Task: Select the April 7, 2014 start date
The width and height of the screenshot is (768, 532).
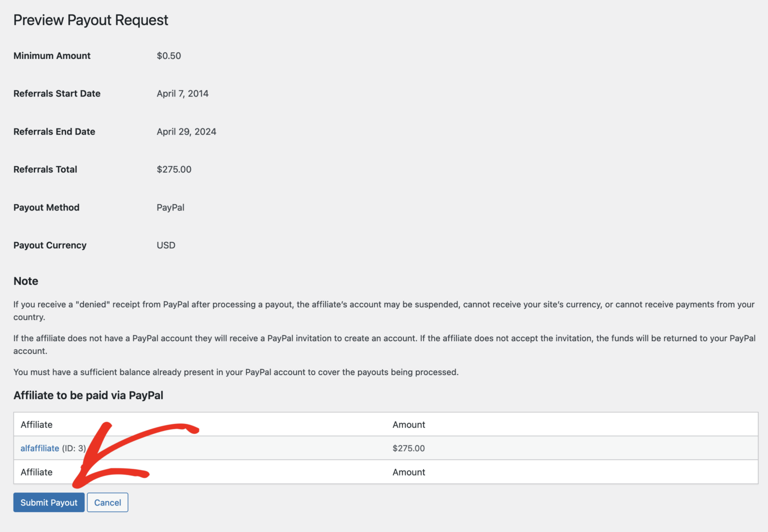Action: pyautogui.click(x=182, y=93)
